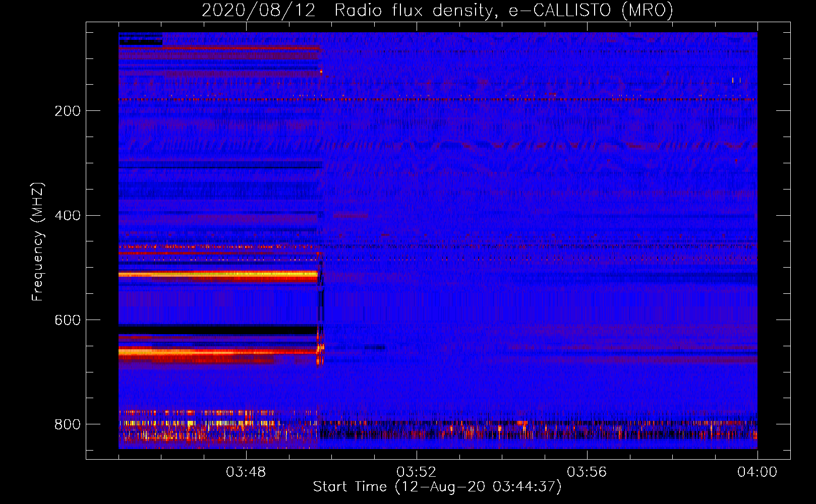Click the 04:00 time tick label
The width and height of the screenshot is (816, 504).
point(757,472)
